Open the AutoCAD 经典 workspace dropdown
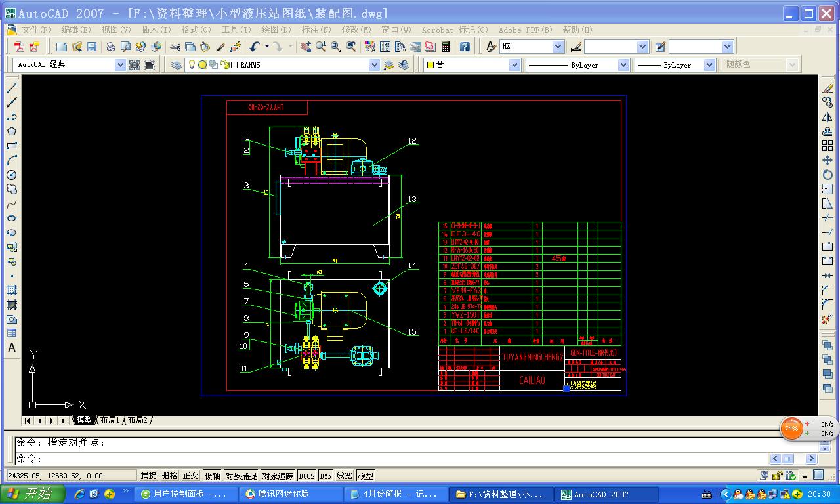This screenshot has width=840, height=504. 120,65
